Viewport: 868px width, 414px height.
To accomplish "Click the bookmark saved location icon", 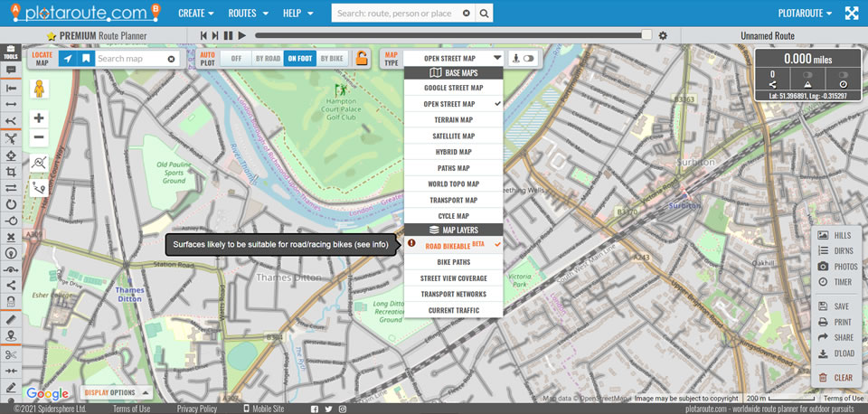I will pos(86,58).
